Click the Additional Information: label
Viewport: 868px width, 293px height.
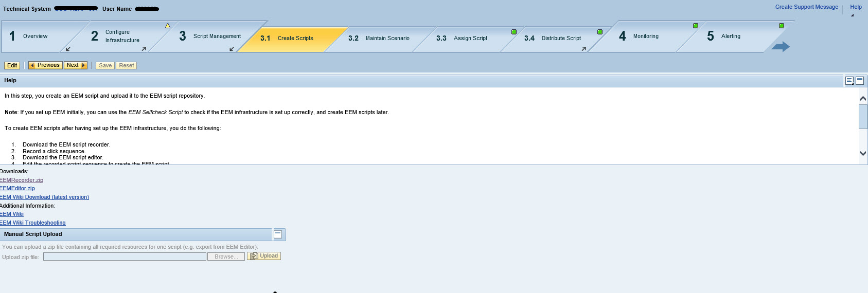(27, 206)
